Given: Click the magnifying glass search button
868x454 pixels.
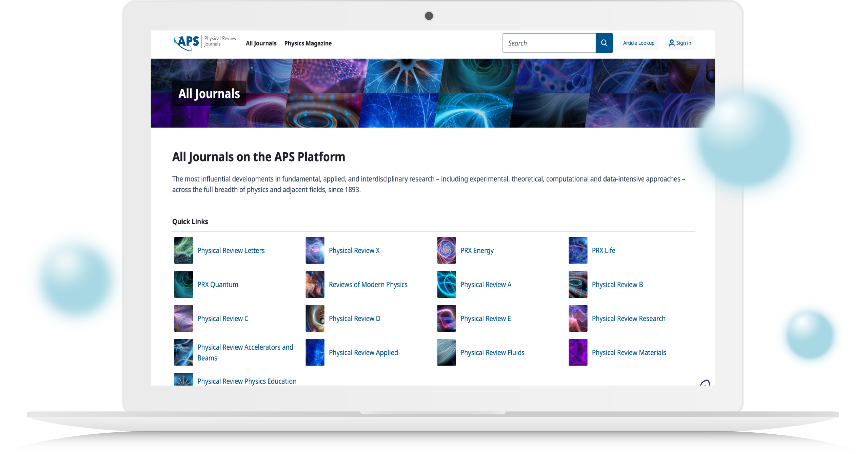Looking at the screenshot, I should click(604, 43).
